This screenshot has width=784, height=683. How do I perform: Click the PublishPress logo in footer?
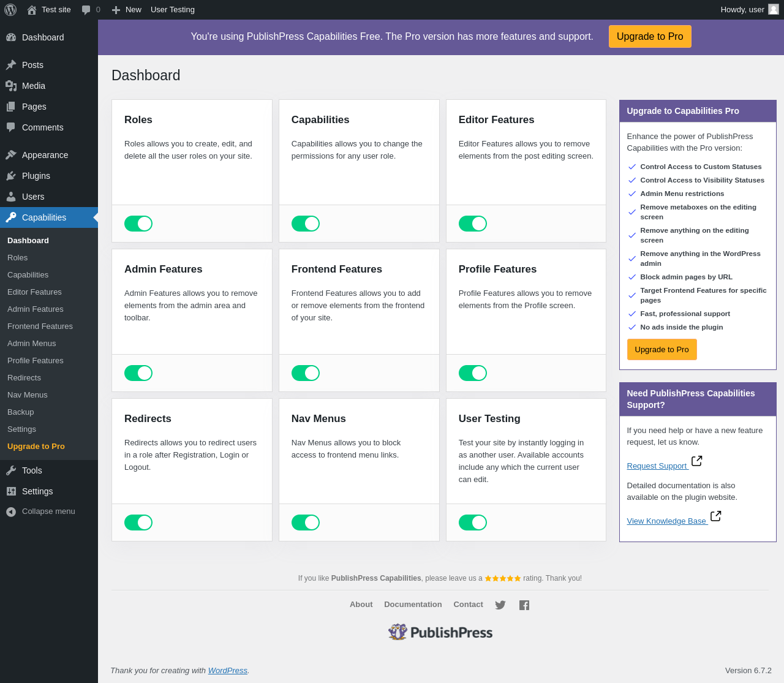coord(440,632)
